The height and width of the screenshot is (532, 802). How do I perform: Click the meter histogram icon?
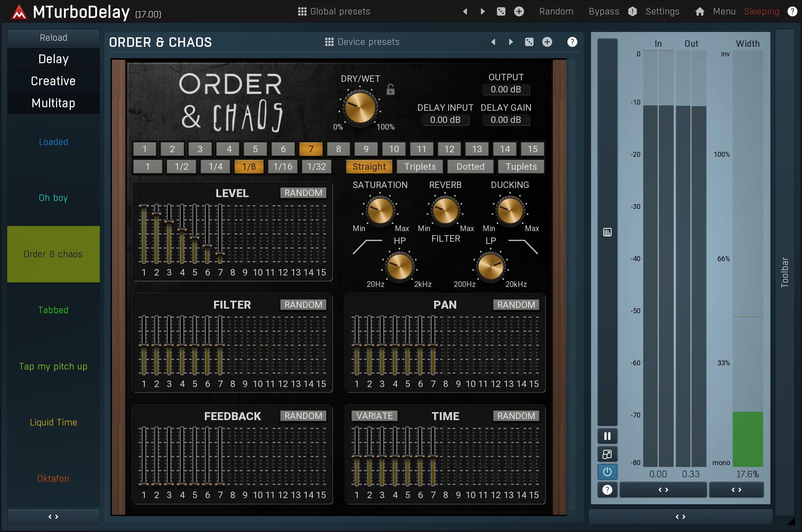[607, 232]
